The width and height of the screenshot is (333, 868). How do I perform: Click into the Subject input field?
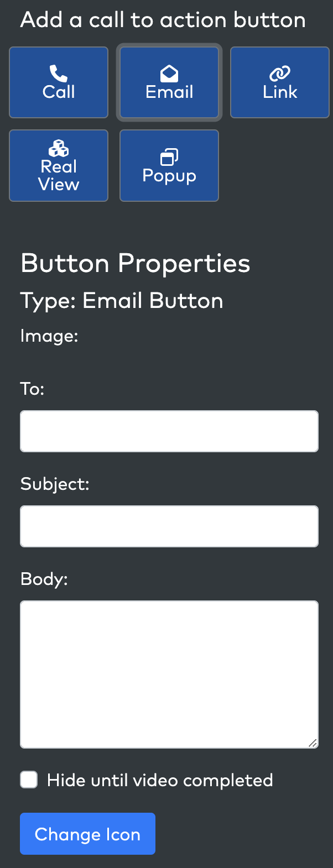[x=169, y=526]
